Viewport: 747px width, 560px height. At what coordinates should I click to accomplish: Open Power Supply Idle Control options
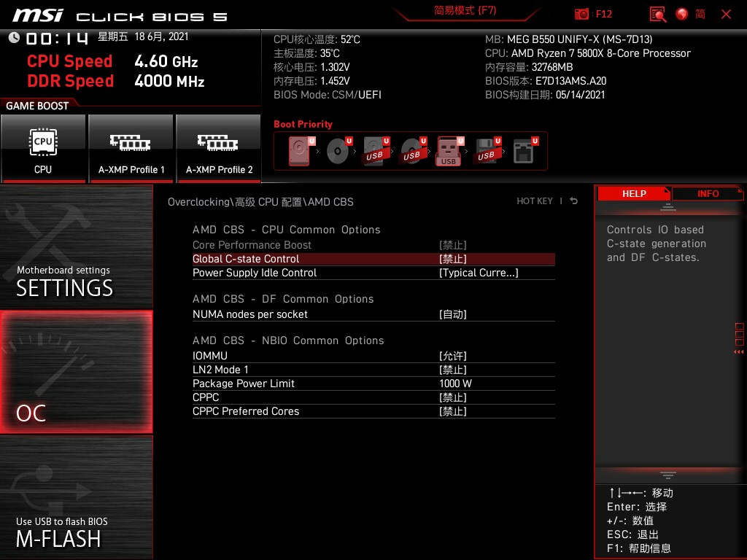(x=478, y=273)
